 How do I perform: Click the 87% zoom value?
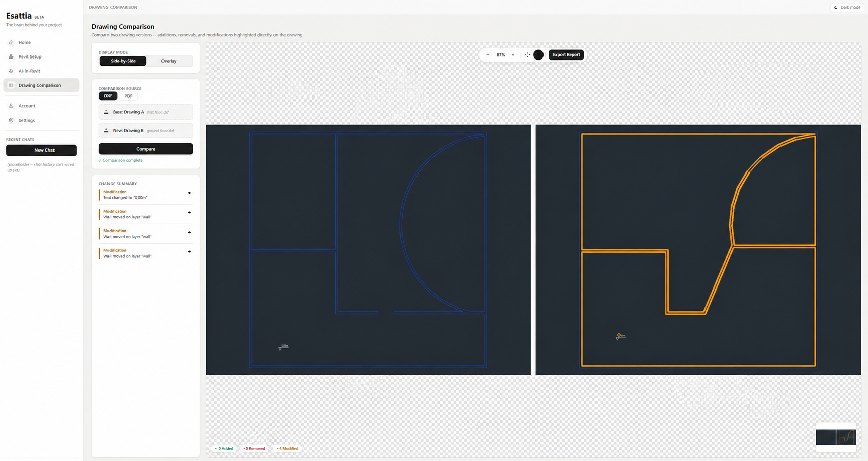pos(501,55)
